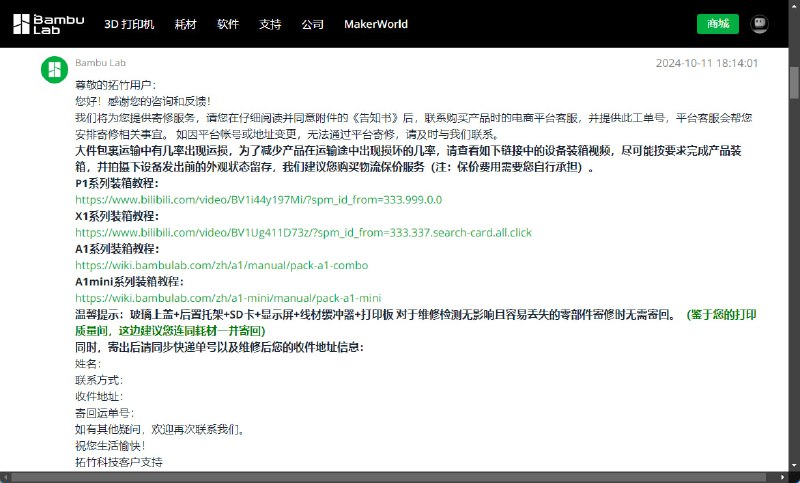Screen dimensions: 800x483
Task: Open the 支持 menu
Action: (270, 24)
